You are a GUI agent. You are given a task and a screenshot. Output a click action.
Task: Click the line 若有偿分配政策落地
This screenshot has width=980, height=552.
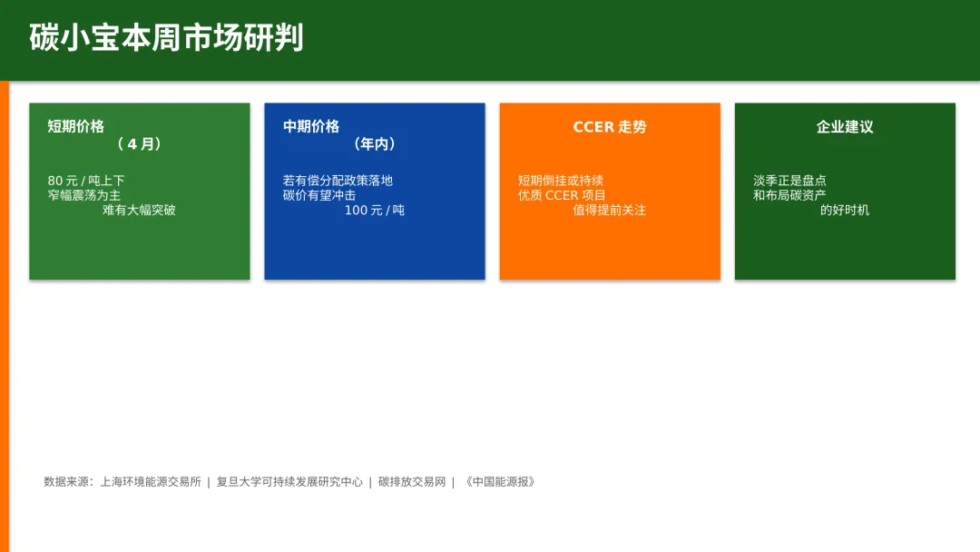coord(338,181)
